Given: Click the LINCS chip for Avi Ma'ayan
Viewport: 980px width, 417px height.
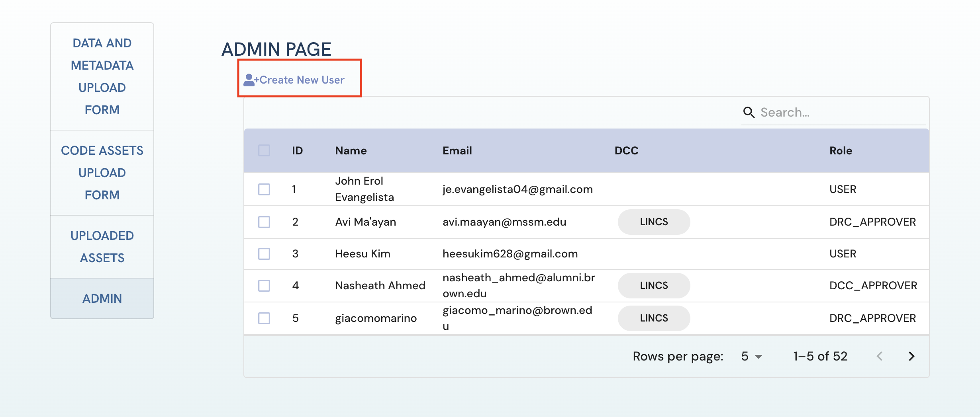Looking at the screenshot, I should [653, 222].
